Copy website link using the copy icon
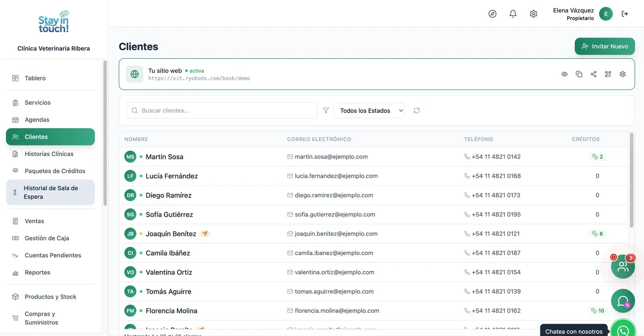Viewport: 644px width, 336px height. 579,74
